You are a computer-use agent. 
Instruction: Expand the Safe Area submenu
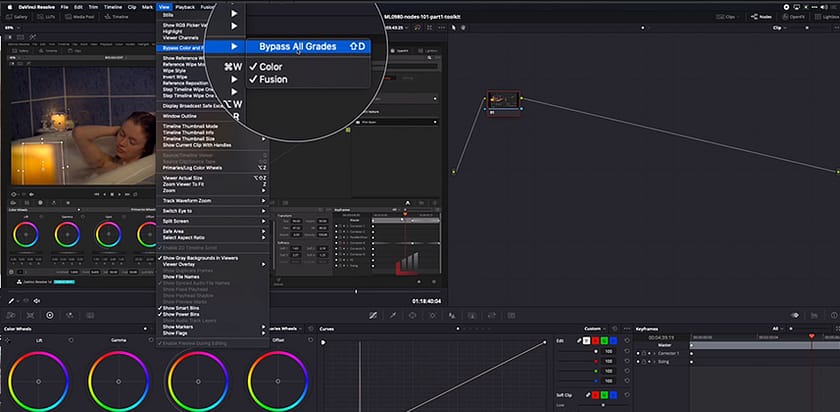tap(212, 231)
